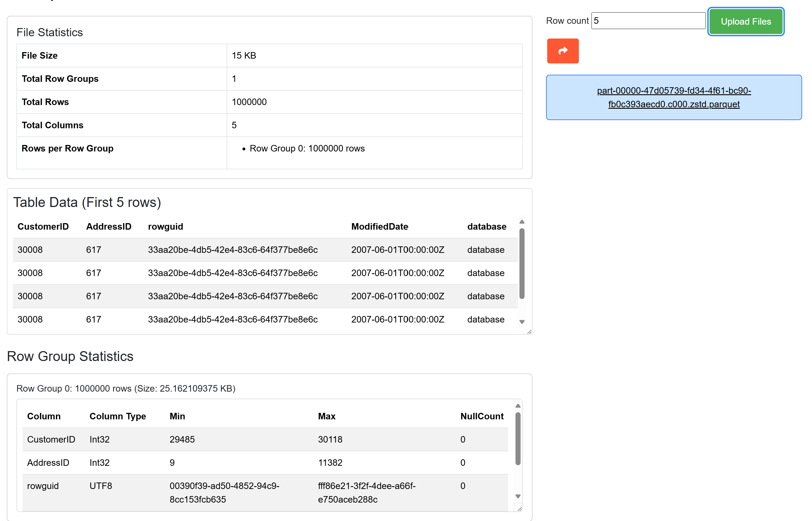The width and height of the screenshot is (812, 521).
Task: Open the part-00000 zstd.parquet file link
Action: coord(674,97)
